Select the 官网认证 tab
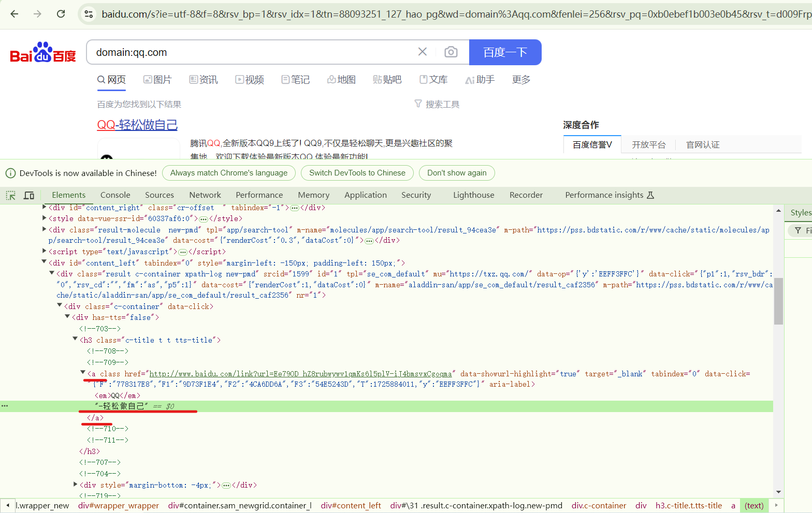812x513 pixels. [x=703, y=144]
